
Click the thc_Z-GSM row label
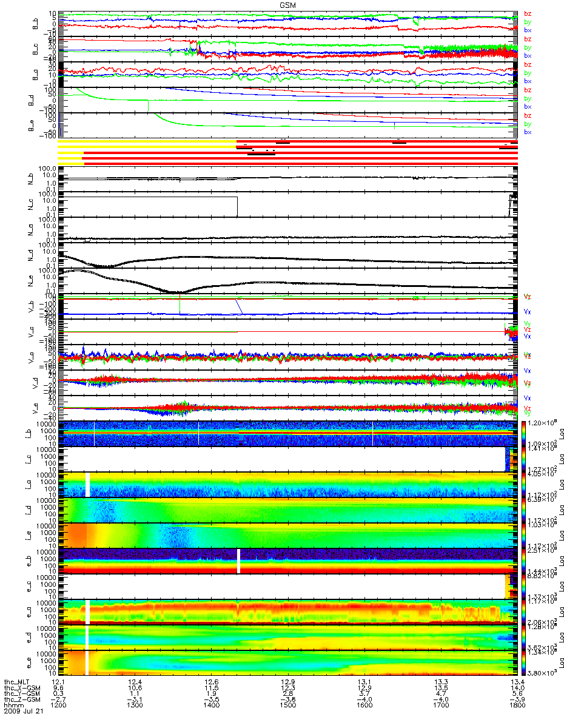click(22, 701)
